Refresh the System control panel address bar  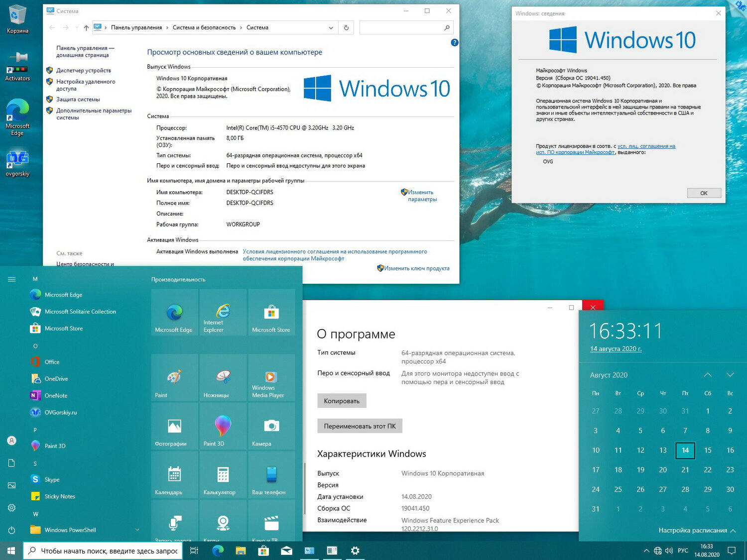click(x=346, y=28)
